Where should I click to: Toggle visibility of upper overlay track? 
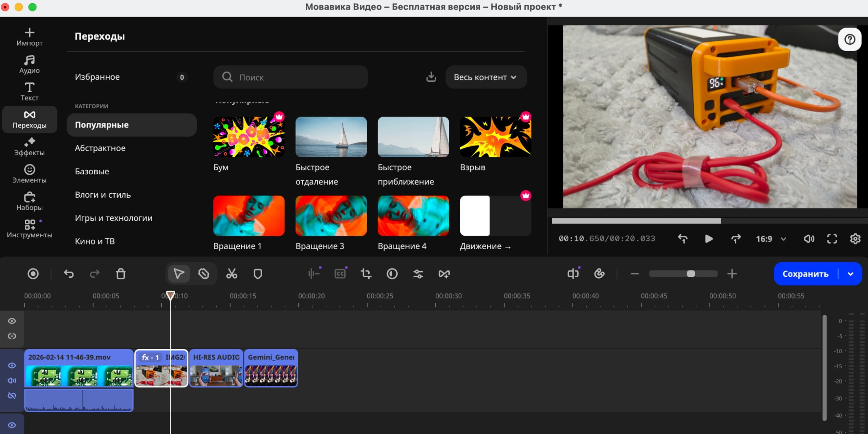coord(12,321)
